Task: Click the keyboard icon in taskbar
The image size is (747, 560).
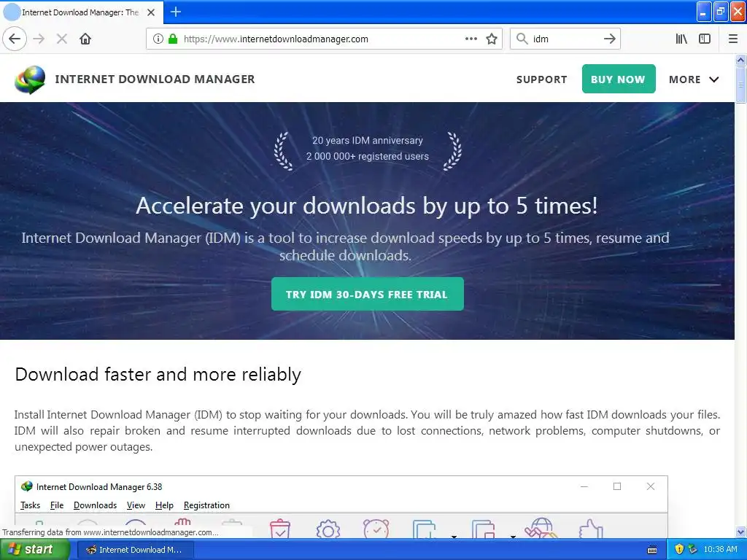Action: 652,550
